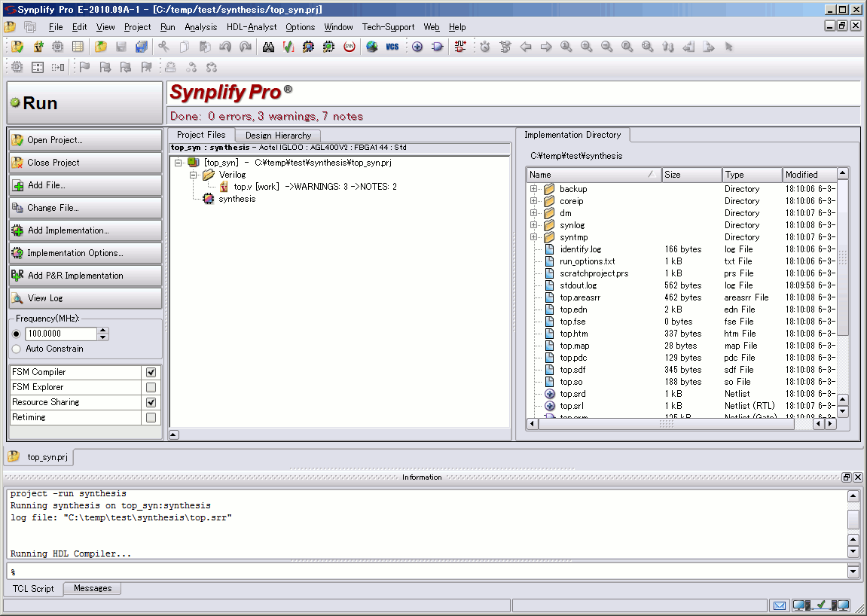Click the Add P&R Implementation button
The width and height of the screenshot is (867, 616).
point(85,276)
